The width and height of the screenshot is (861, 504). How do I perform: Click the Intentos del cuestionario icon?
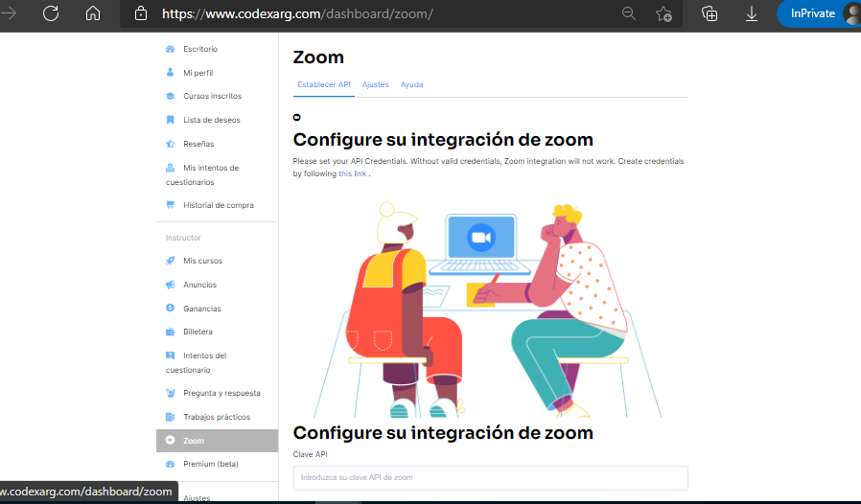point(171,355)
